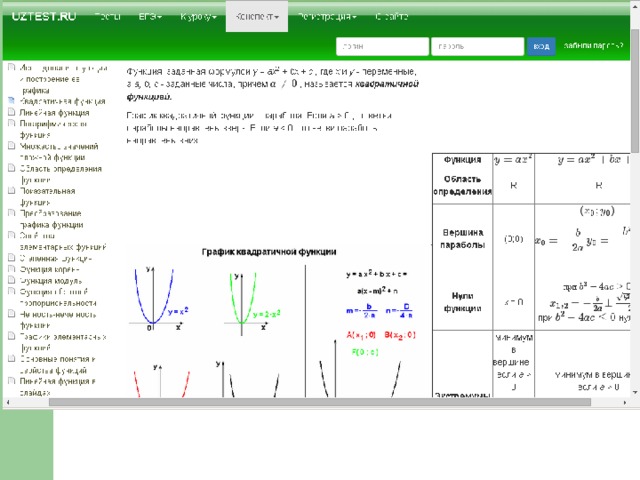640x480 pixels.
Task: Click the horizontal scrollbar thumb
Action: click(x=320, y=402)
